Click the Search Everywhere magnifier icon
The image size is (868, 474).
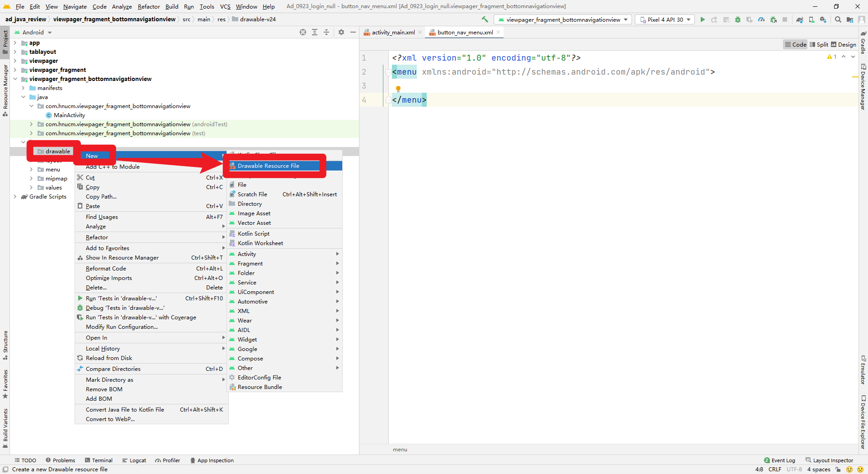point(838,19)
